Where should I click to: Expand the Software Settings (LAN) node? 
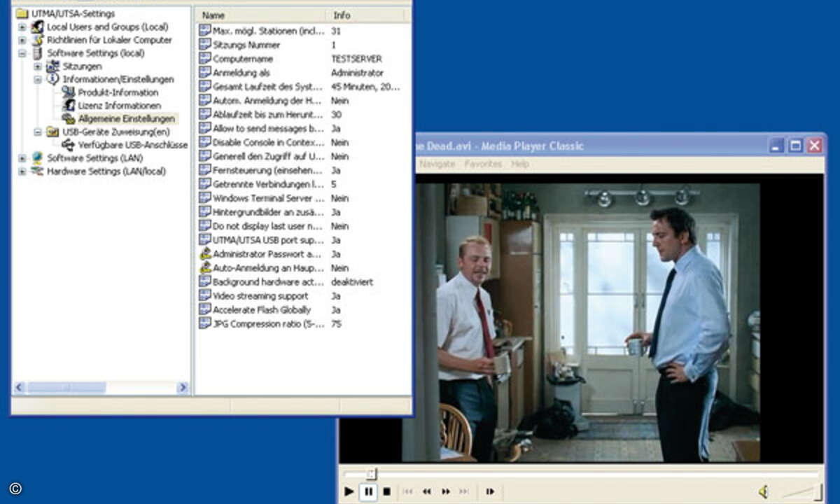click(22, 158)
